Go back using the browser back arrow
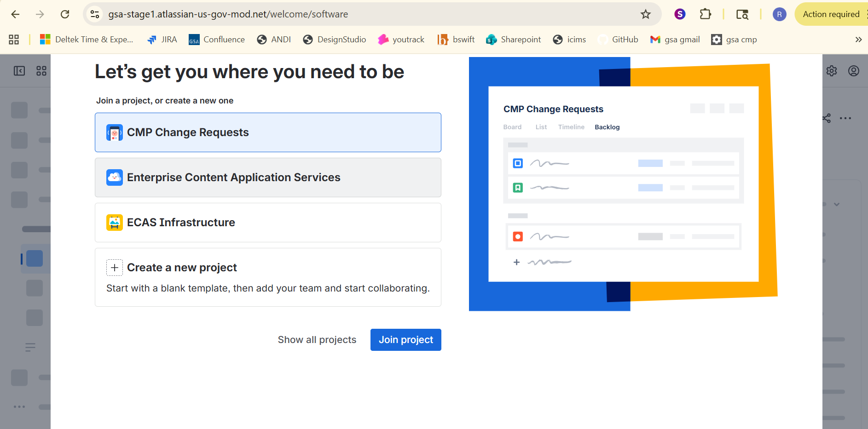Image resolution: width=868 pixels, height=429 pixels. click(15, 14)
